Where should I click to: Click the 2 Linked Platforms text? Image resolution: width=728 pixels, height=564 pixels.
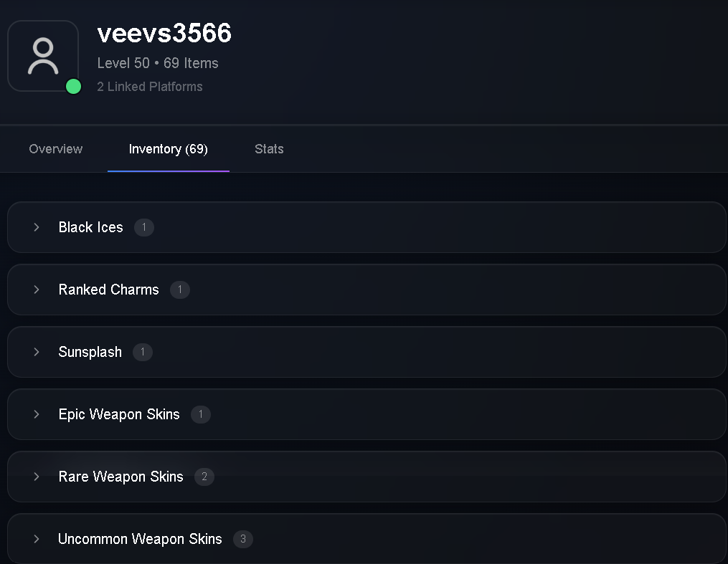149,87
